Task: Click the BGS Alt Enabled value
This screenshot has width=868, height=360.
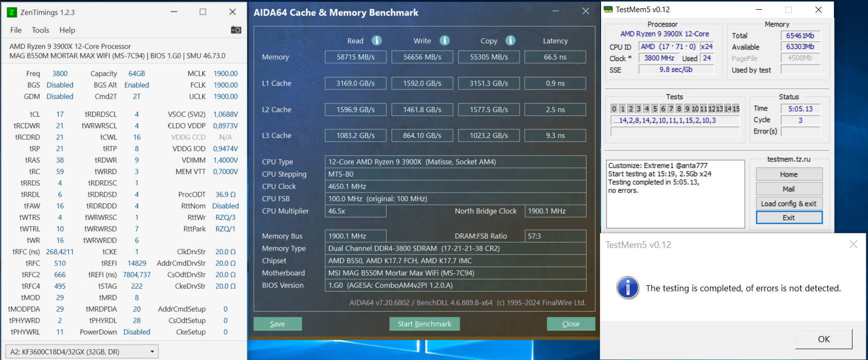Action: click(x=137, y=85)
